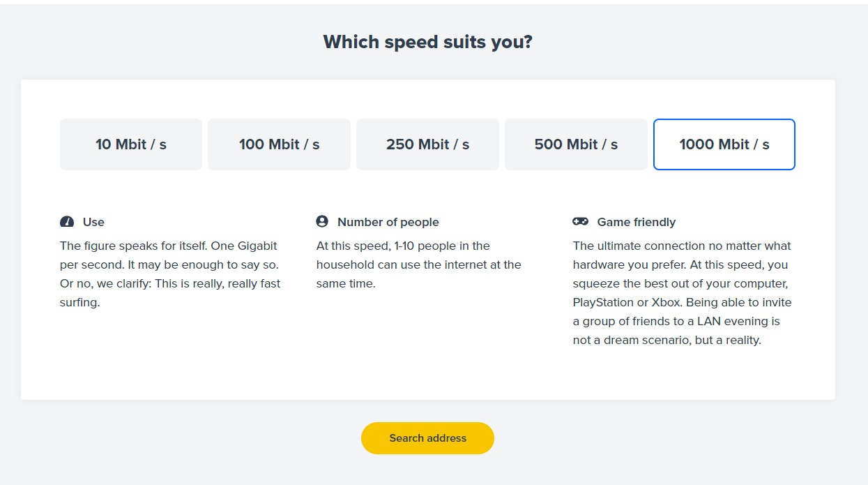
Task: Choose the 100 Mbit / s speed tab
Action: coord(279,144)
